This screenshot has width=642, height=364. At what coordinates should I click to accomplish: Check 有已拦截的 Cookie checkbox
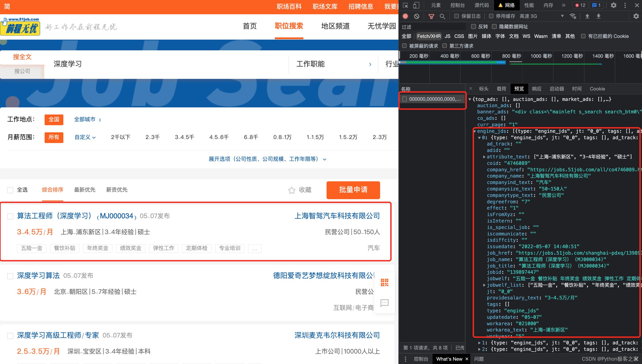583,36
